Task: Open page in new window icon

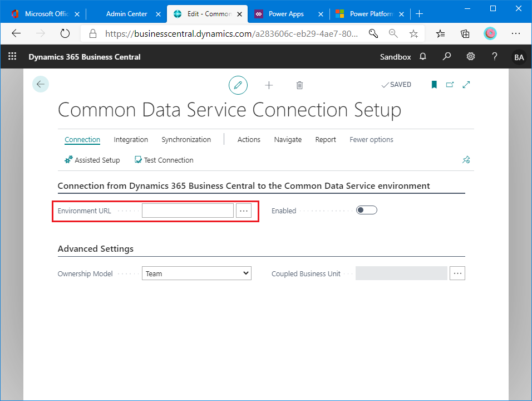Action: [x=450, y=85]
